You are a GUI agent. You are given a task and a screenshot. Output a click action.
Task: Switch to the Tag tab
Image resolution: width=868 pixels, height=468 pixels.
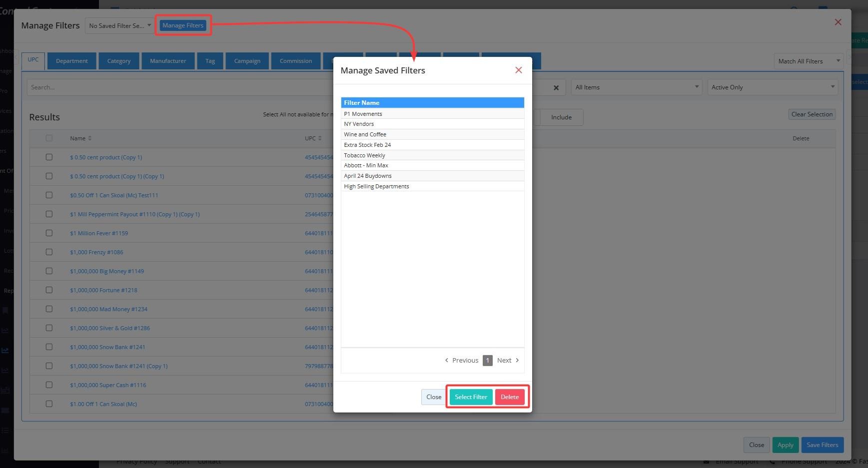[210, 61]
